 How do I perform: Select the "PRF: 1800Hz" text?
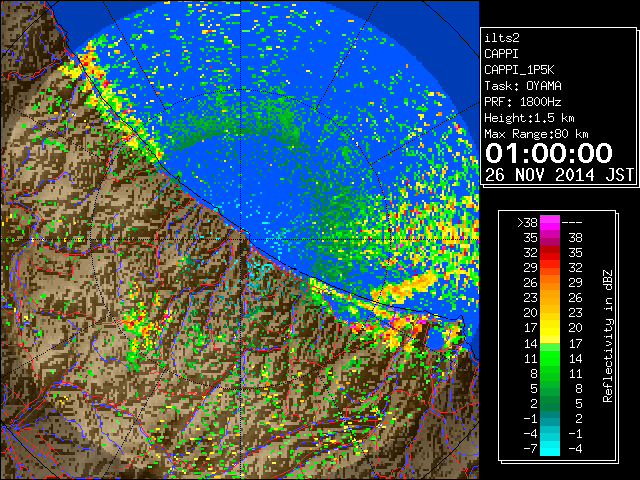pos(523,102)
